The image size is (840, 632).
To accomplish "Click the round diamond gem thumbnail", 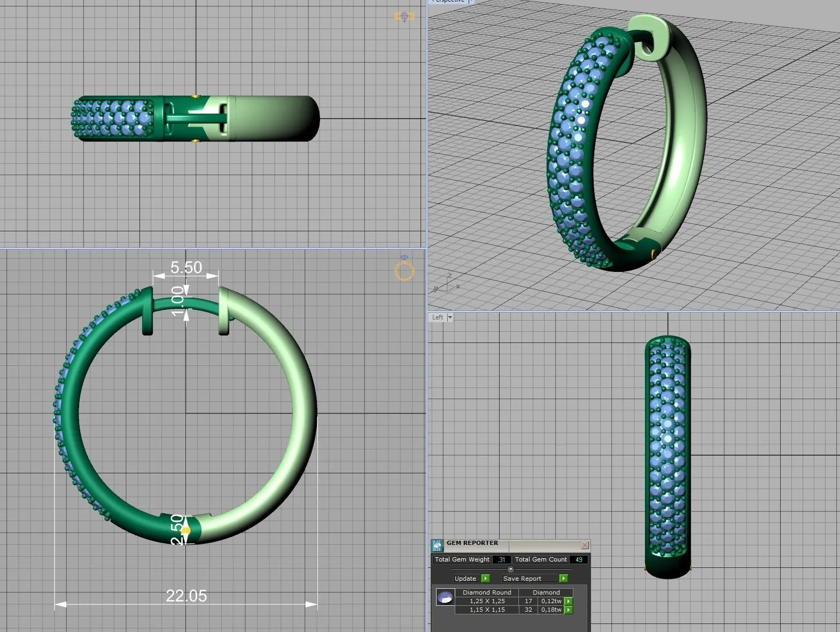I will pos(445,597).
